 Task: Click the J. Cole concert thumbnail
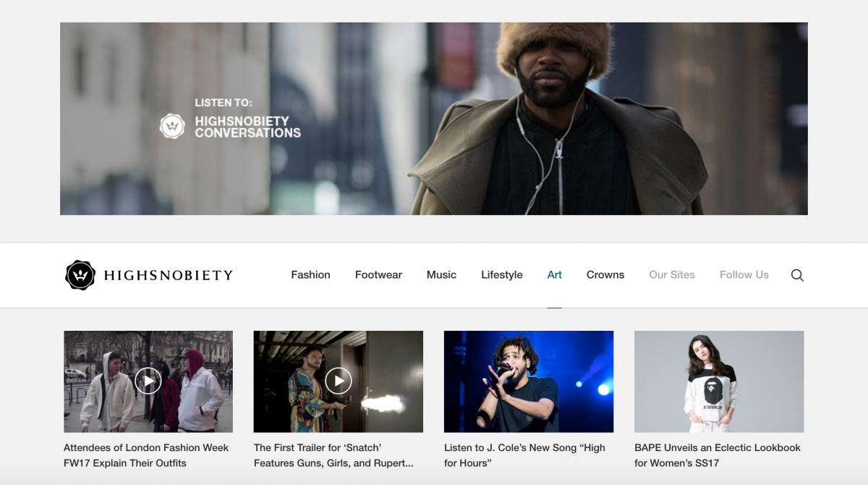[529, 381]
